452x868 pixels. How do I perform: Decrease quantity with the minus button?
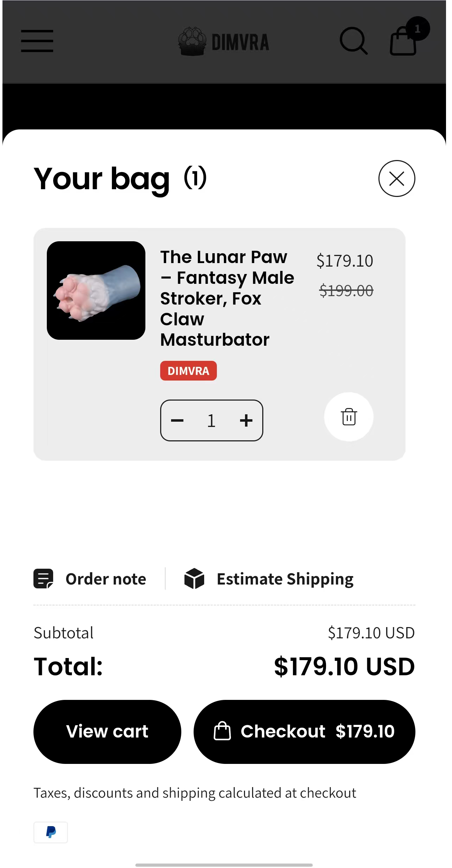click(x=177, y=421)
